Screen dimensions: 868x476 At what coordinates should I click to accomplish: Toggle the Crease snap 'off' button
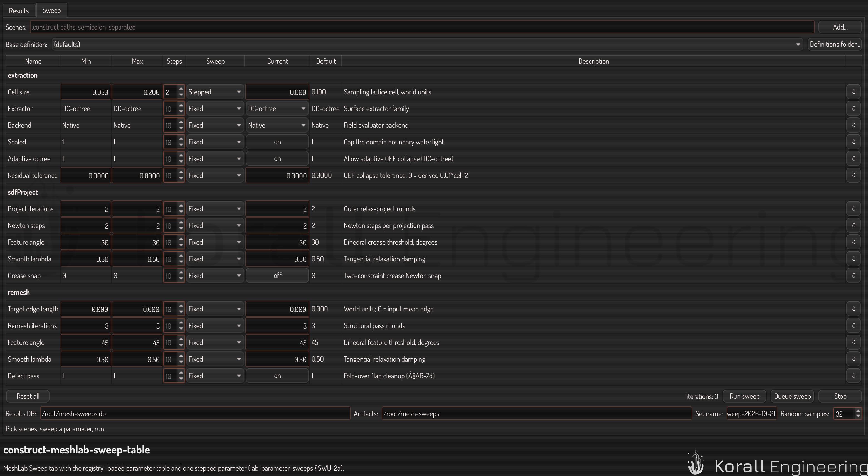[277, 275]
